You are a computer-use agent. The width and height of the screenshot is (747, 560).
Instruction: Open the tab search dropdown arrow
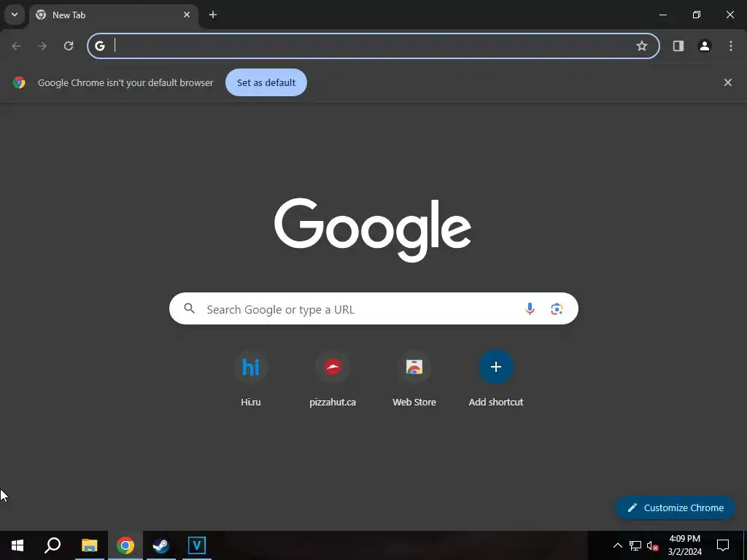tap(15, 15)
